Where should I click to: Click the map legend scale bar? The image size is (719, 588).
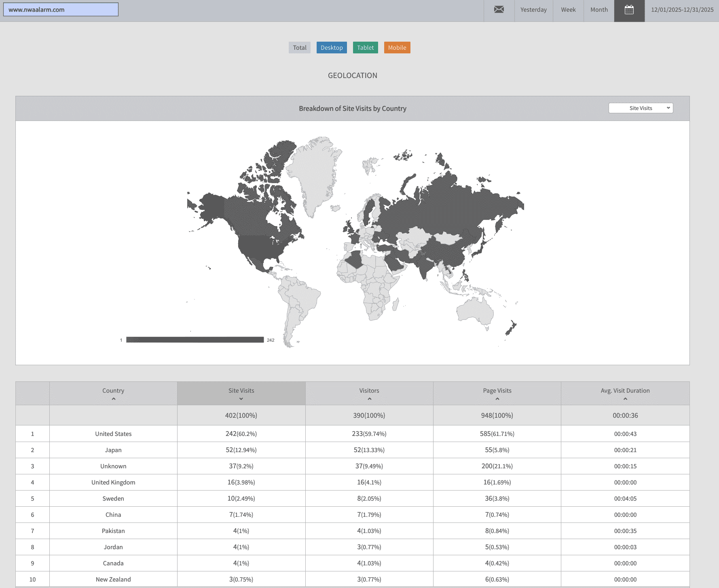click(x=195, y=340)
